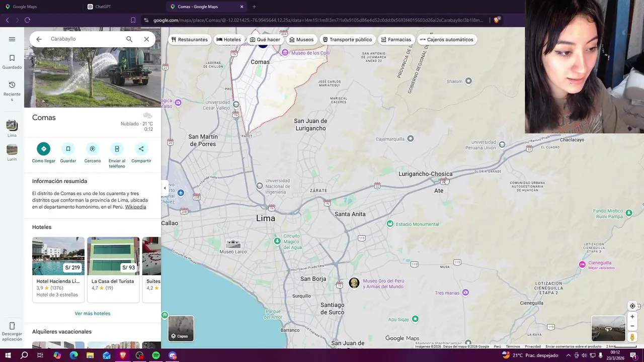Screen dimensions: 644x362
Task: Open a new browser tab
Action: tap(254, 7)
